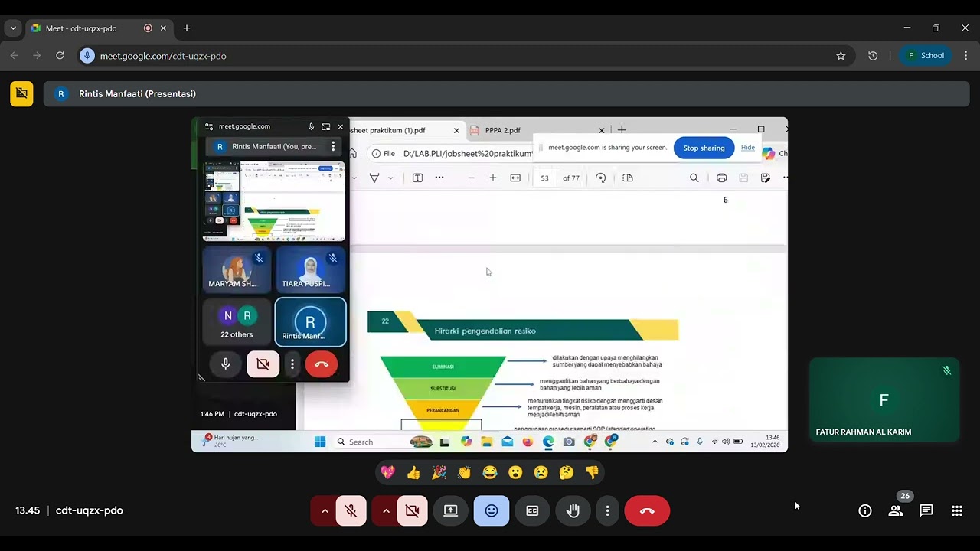Show the people panel with 26 badge
The height and width of the screenshot is (551, 980).
coord(896,510)
